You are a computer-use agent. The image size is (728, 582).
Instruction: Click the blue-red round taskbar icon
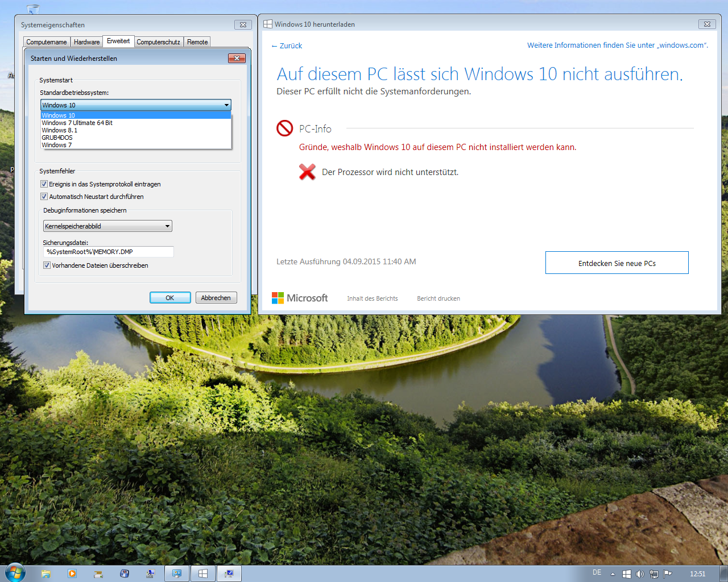(x=125, y=573)
